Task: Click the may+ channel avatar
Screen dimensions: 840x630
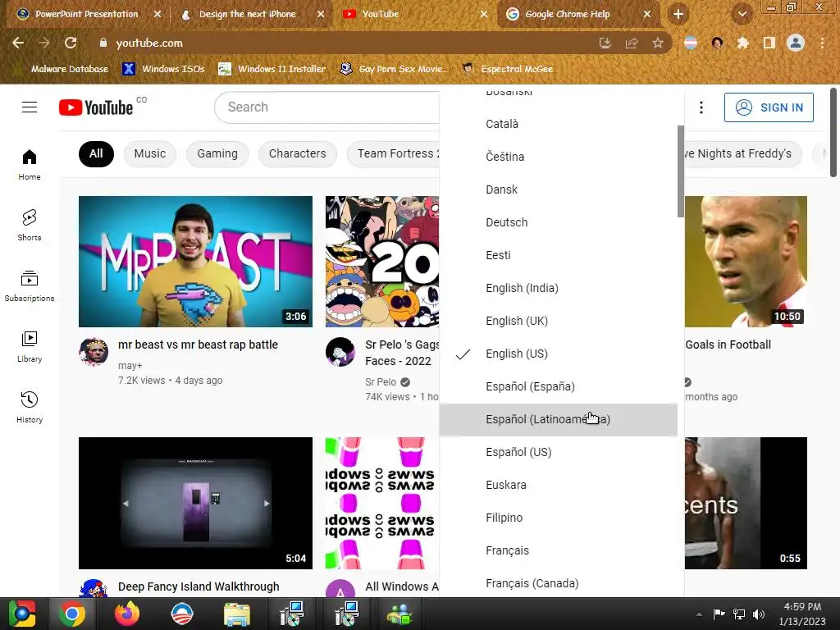Action: click(94, 352)
